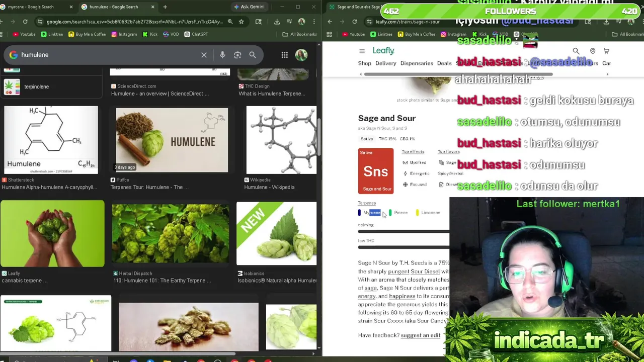Open Shutterstock humulene structure image
644x362 pixels.
pos(51,140)
